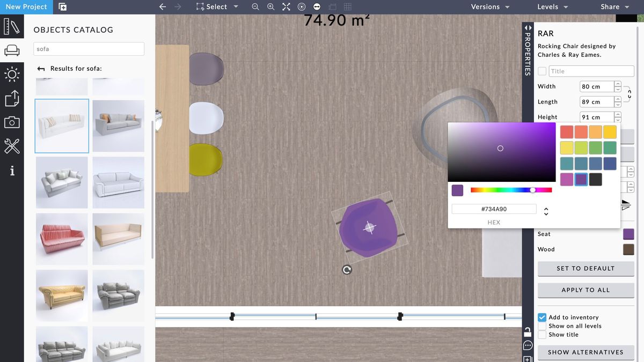Viewport: 644px width, 362px height.
Task: Open the tools wrench icon in sidebar
Action: 12,146
